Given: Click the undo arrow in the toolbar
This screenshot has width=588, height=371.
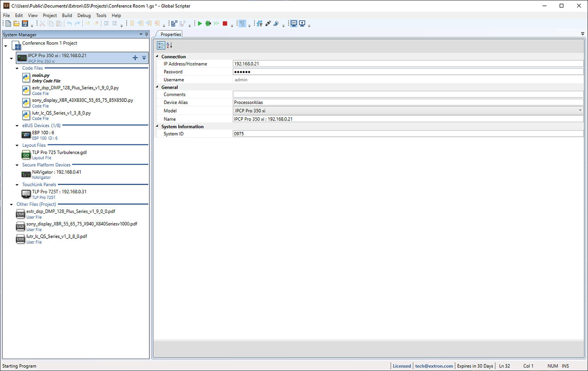Looking at the screenshot, I should click(69, 24).
